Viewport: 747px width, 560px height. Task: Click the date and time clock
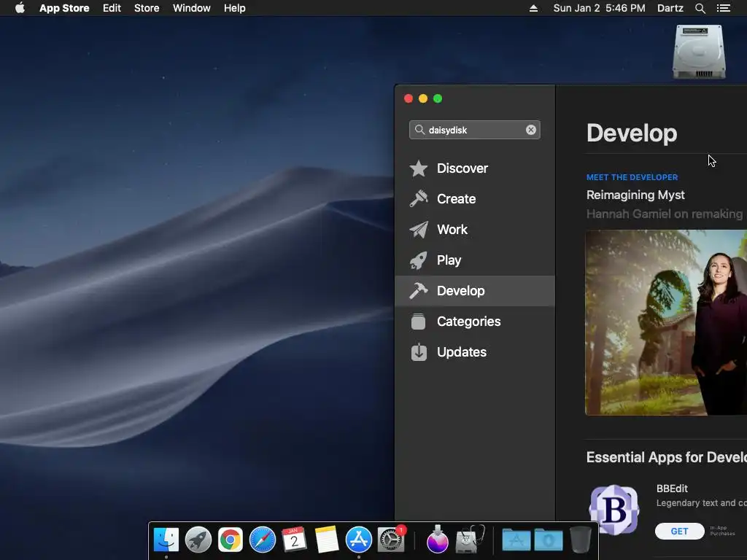(x=600, y=8)
